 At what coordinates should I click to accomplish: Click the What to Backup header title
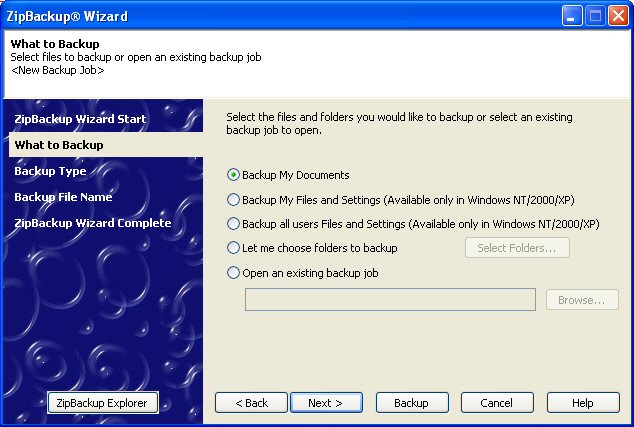(x=55, y=44)
